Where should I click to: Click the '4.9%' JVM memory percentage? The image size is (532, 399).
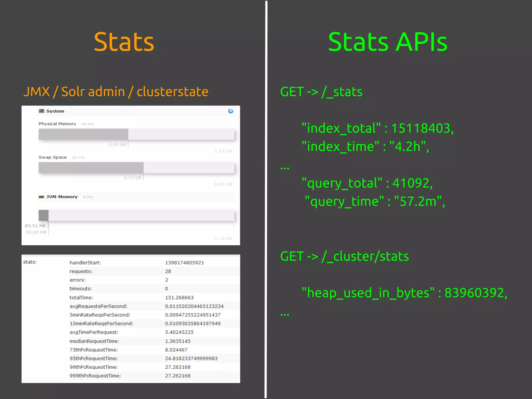[x=88, y=197]
